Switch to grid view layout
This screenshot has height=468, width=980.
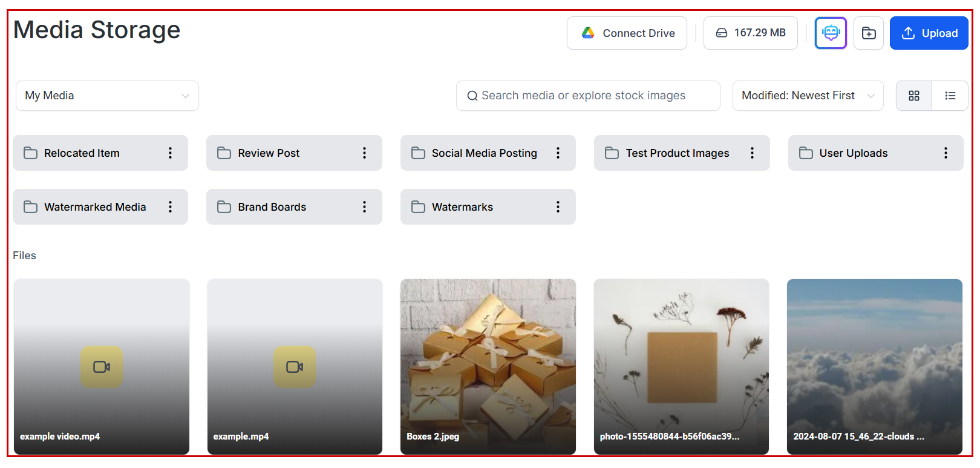pos(913,96)
